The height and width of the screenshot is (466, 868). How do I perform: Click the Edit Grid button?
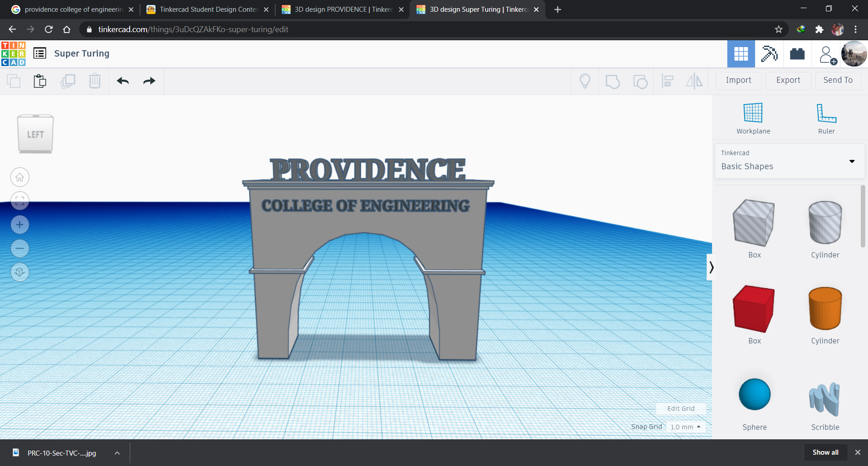[x=681, y=409]
